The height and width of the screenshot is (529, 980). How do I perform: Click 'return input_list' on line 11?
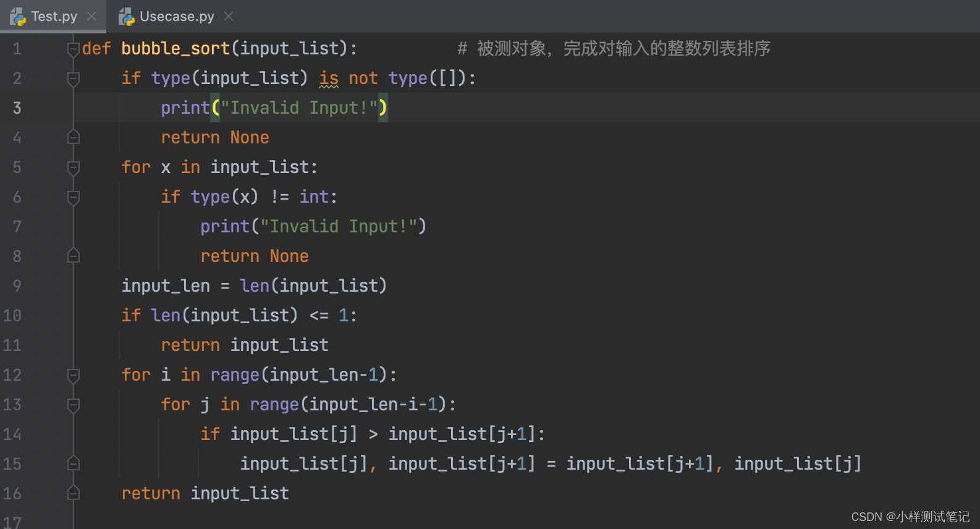coord(245,345)
